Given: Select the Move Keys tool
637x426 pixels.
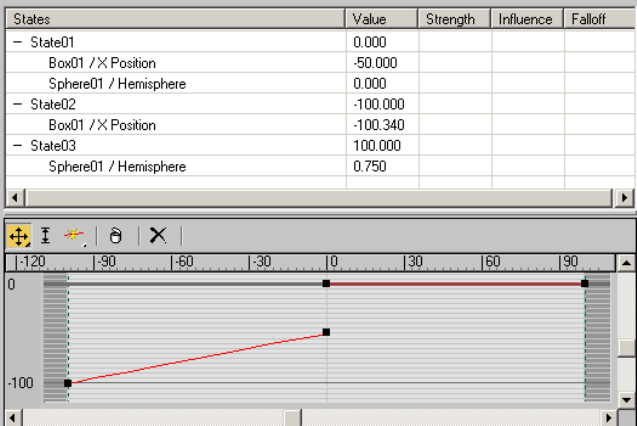Looking at the screenshot, I should point(19,236).
